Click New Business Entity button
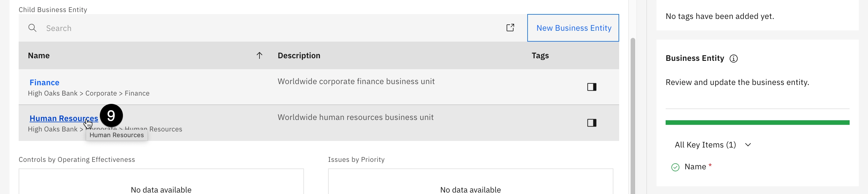Screen dimensions: 868x194 [573, 28]
